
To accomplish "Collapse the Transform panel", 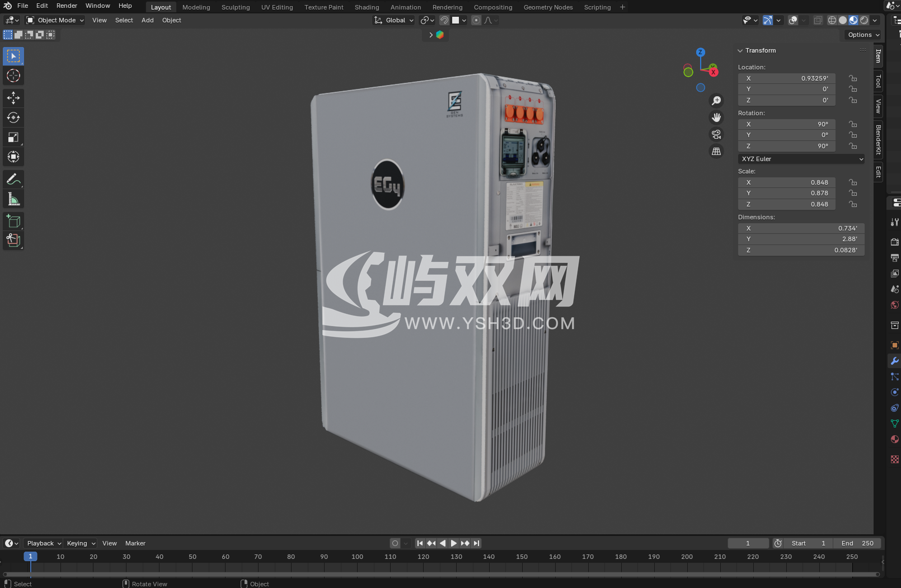I will (x=740, y=50).
